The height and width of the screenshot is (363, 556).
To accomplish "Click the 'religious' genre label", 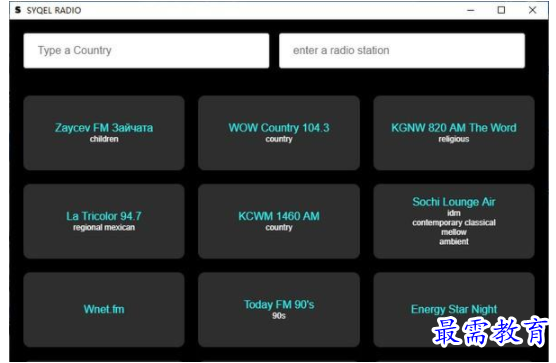I will 454,139.
